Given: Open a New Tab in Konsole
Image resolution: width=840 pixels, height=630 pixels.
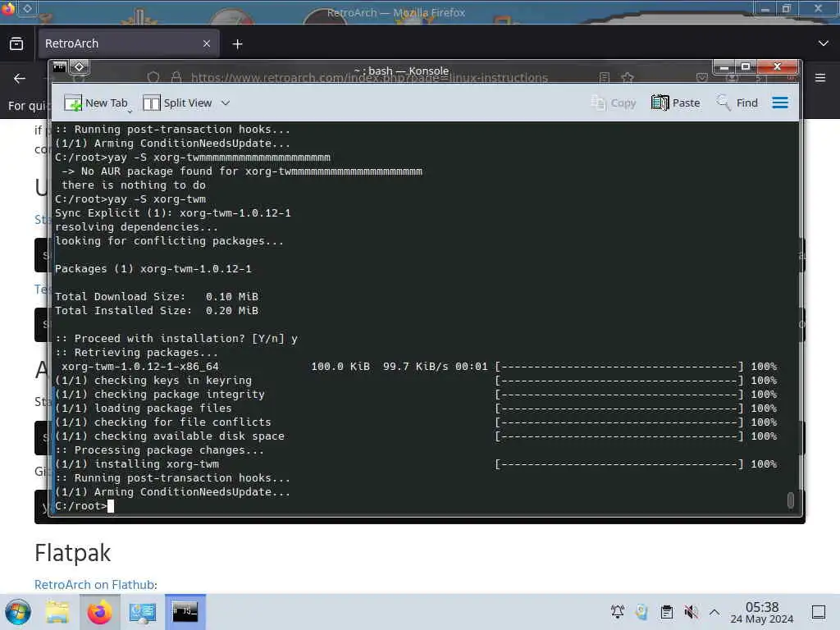Looking at the screenshot, I should (x=97, y=103).
